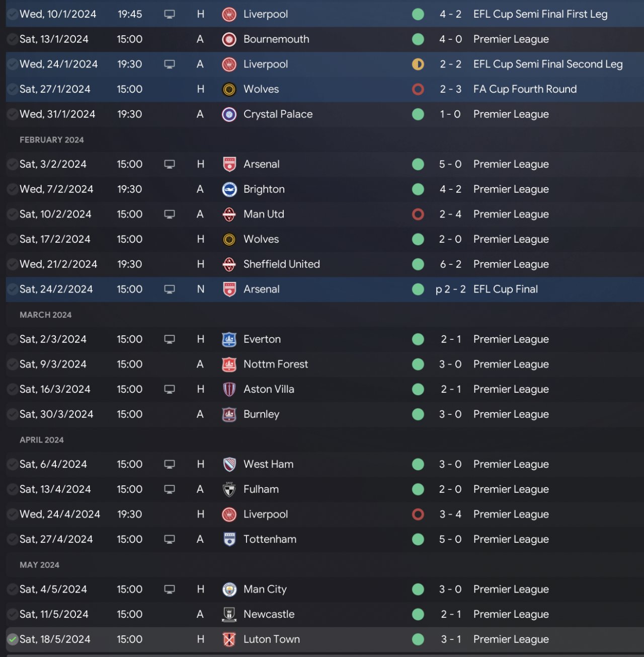Click the Luton Town club badge

229,639
